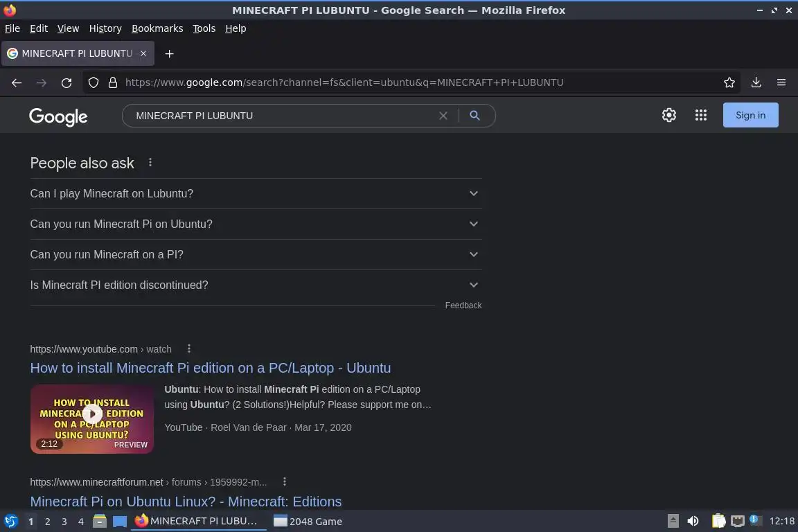Open the Help menu
The image size is (798, 532).
pyautogui.click(x=236, y=28)
